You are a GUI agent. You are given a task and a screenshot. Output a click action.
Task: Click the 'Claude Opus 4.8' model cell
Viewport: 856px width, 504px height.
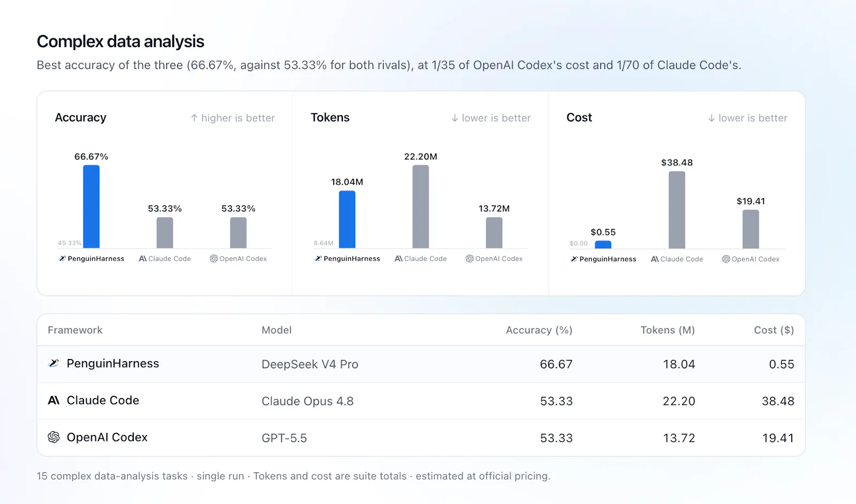click(308, 401)
